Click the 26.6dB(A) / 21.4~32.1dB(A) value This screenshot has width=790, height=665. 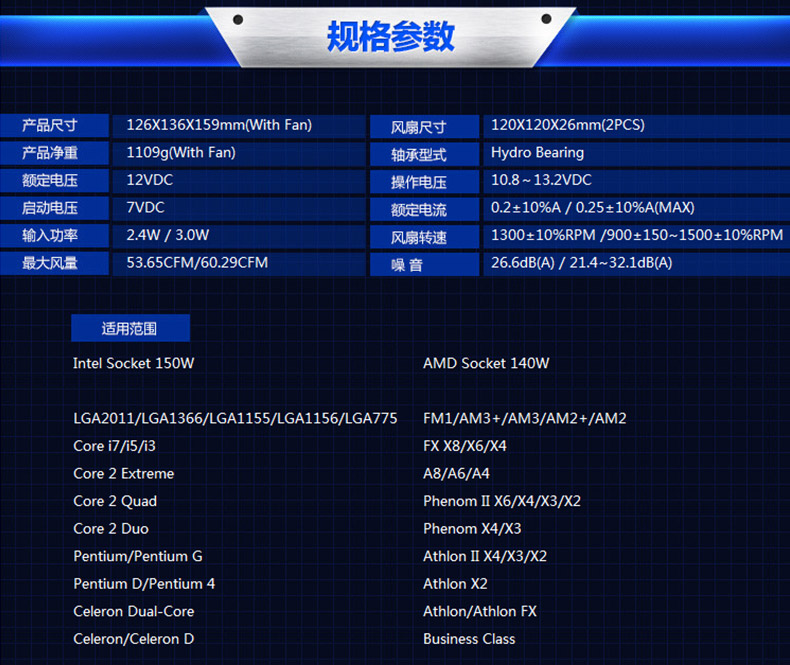click(x=581, y=262)
